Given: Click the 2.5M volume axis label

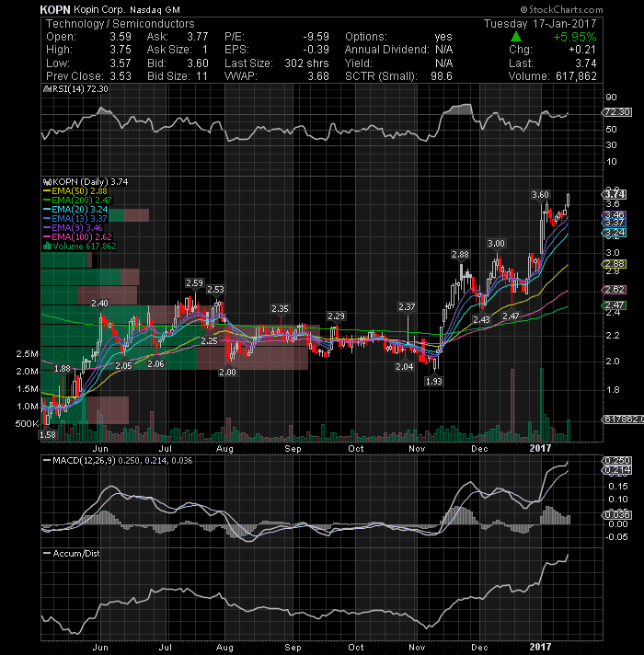Looking at the screenshot, I should (28, 354).
